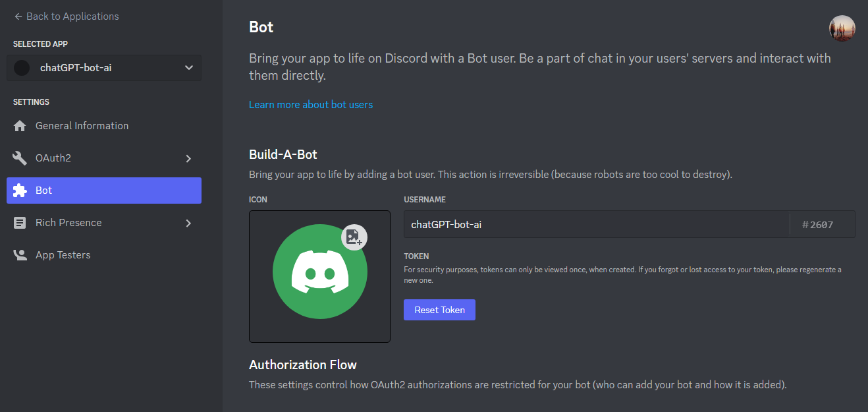Open the selected app dropdown chevron
Image resolution: width=868 pixels, height=412 pixels.
pyautogui.click(x=189, y=68)
